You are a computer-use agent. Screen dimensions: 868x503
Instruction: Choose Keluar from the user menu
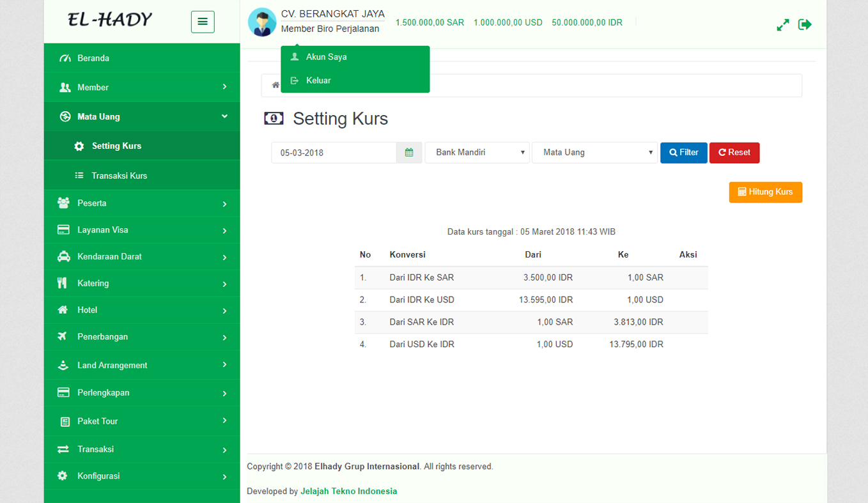click(318, 81)
